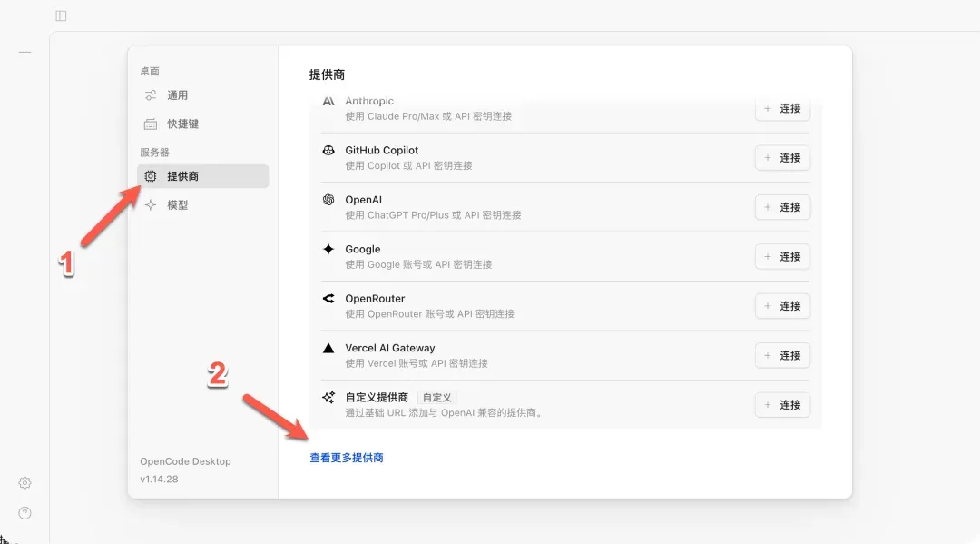This screenshot has width=980, height=544.
Task: Connect the OpenRouter provider
Action: [x=782, y=306]
